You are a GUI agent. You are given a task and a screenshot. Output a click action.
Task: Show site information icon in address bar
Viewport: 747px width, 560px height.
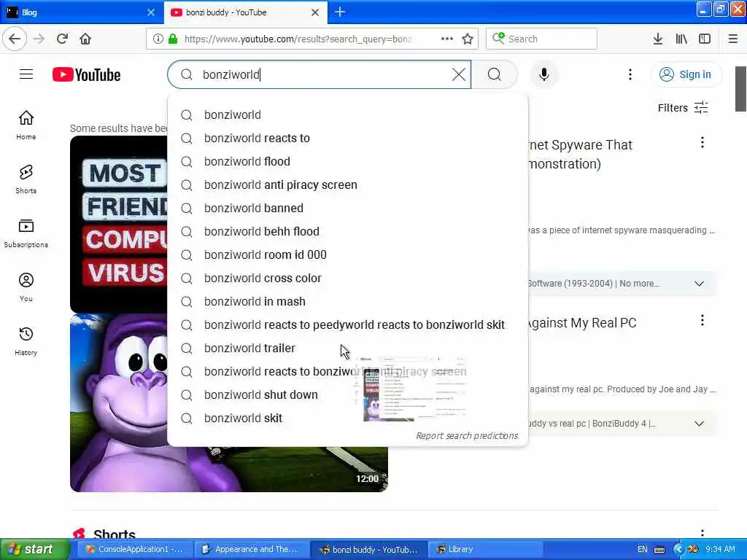tap(158, 39)
